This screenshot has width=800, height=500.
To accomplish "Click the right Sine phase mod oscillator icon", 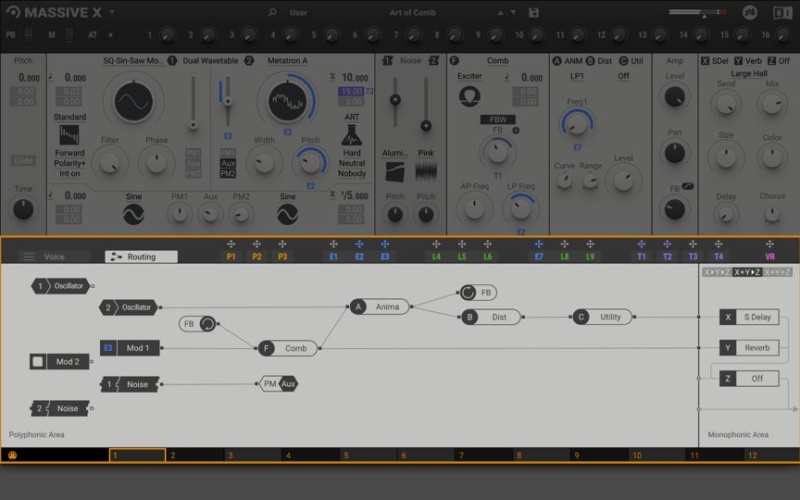I will (287, 214).
